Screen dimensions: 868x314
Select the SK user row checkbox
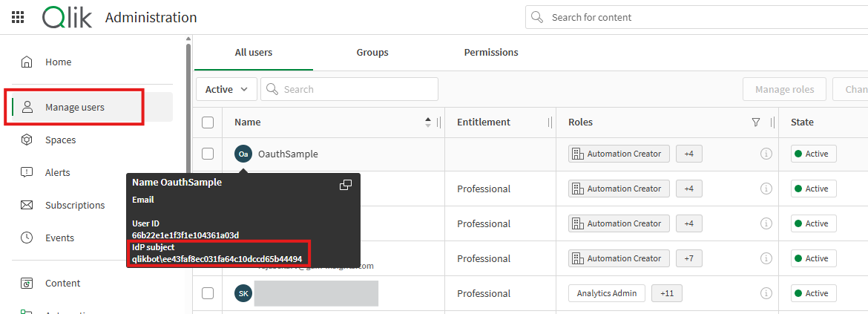(208, 293)
